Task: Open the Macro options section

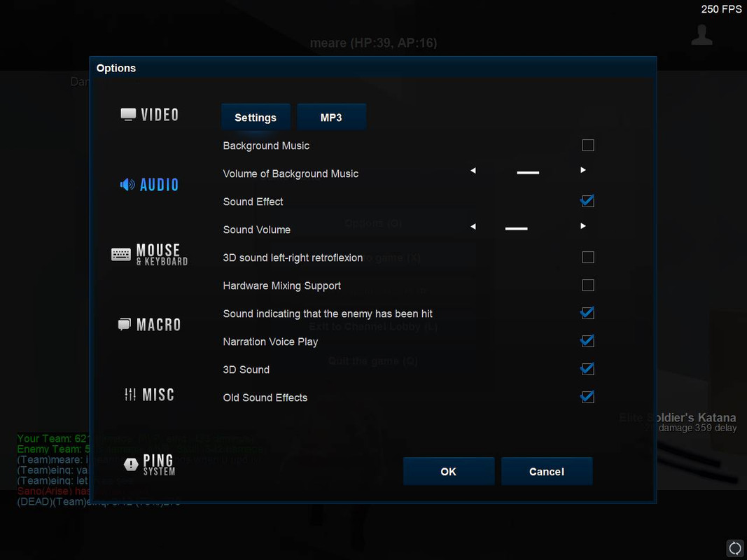Action: pyautogui.click(x=150, y=325)
